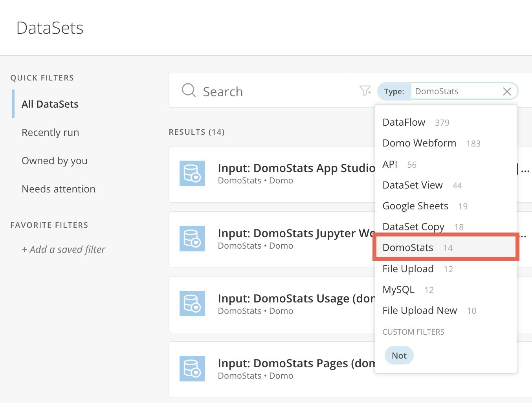Viewport: 532px width, 403px height.
Task: Add a saved filter
Action: 64,249
